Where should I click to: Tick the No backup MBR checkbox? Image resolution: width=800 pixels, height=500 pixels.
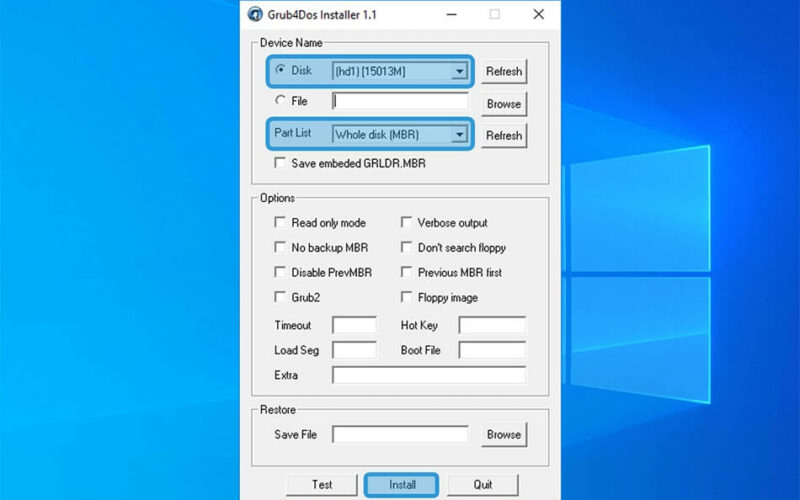280,247
